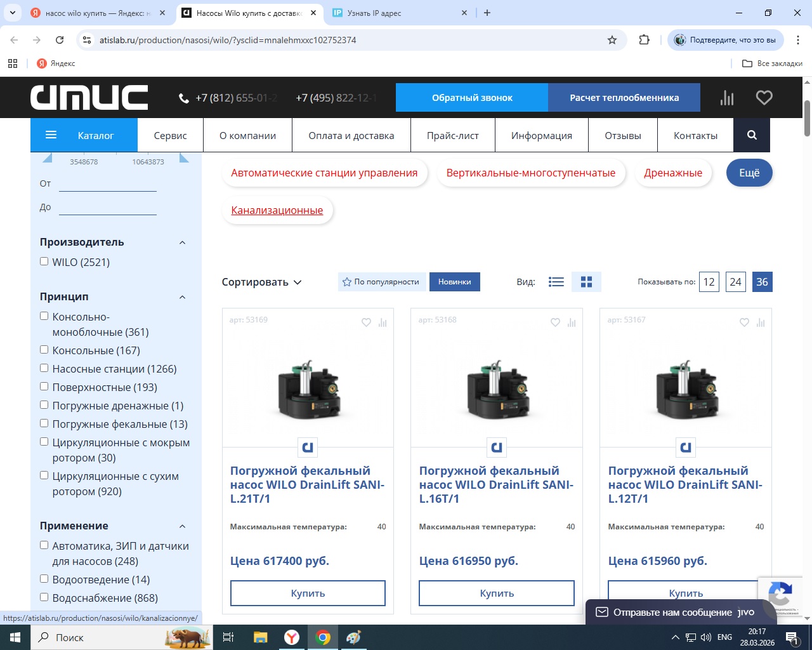Grab the maximum price slider handle
This screenshot has width=812, height=650.
(x=184, y=157)
